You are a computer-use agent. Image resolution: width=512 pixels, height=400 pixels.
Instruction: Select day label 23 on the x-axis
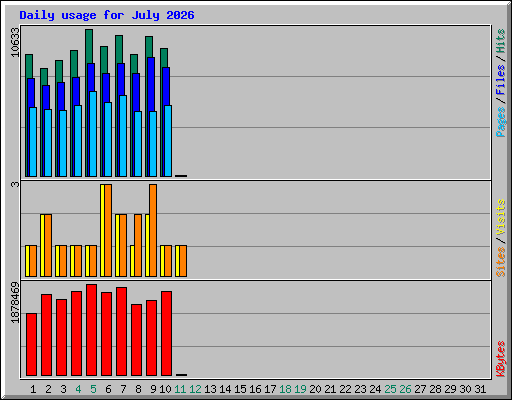click(360, 389)
